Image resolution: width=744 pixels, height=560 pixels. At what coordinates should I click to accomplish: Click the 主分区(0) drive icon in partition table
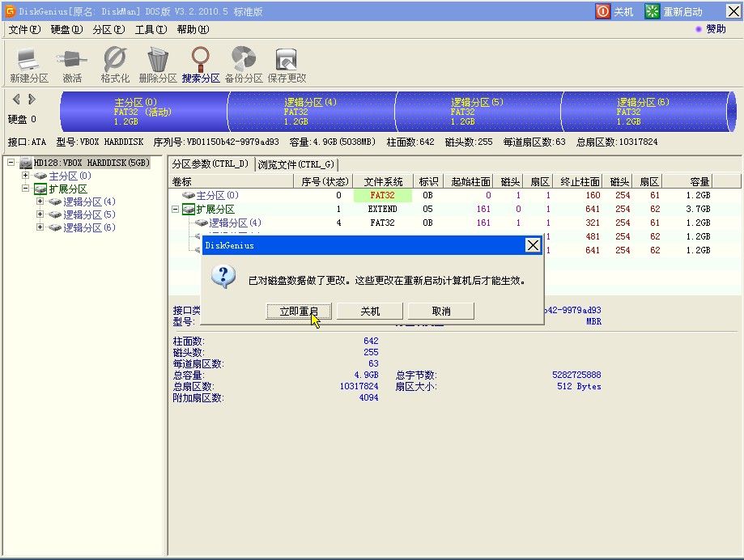point(189,195)
